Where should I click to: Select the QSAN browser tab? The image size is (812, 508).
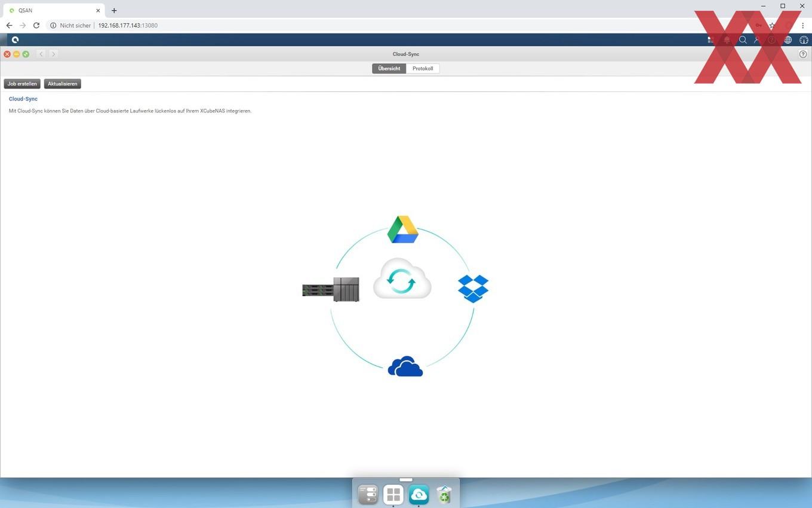click(x=54, y=11)
